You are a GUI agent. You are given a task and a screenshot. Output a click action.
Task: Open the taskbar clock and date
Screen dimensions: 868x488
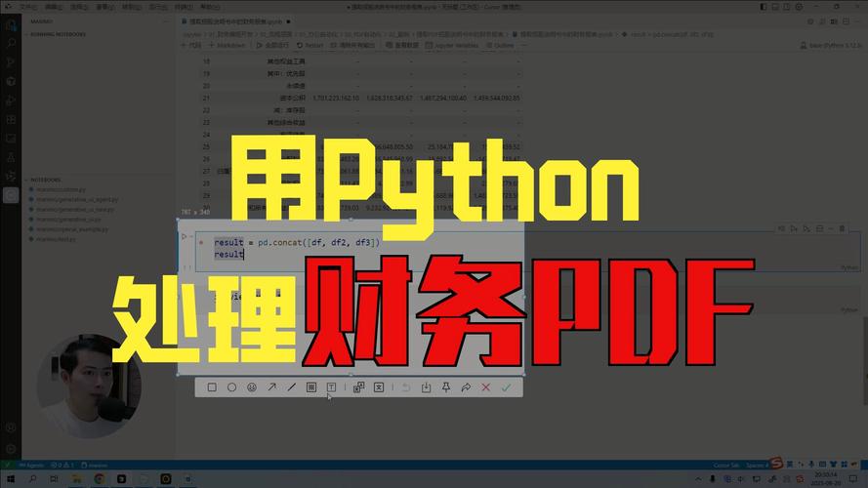pyautogui.click(x=825, y=478)
